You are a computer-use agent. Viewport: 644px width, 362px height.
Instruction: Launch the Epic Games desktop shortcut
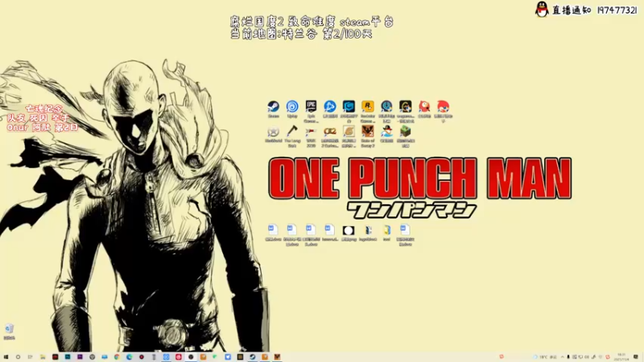[311, 111]
